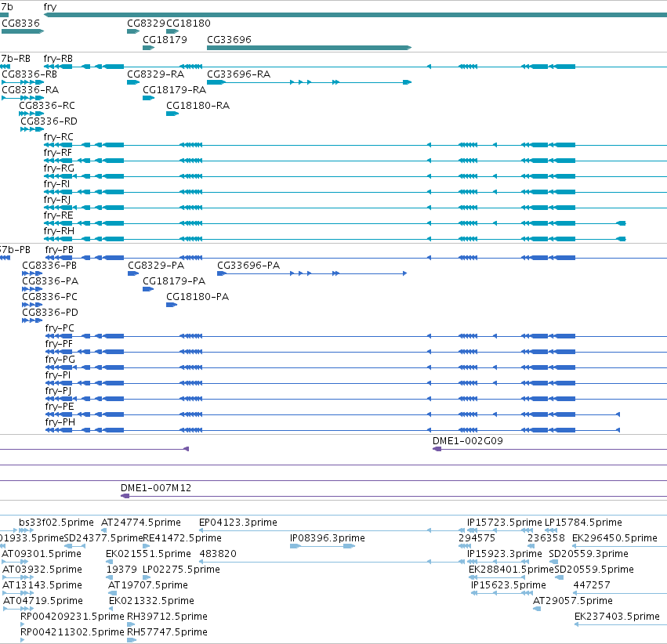Click the CG18180-RA transcript label
667x644 pixels.
(198, 106)
